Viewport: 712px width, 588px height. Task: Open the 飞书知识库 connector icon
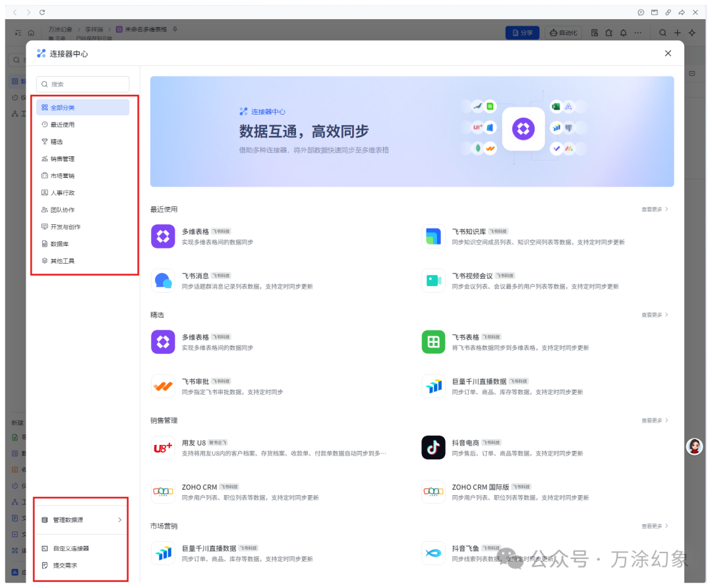tap(433, 236)
